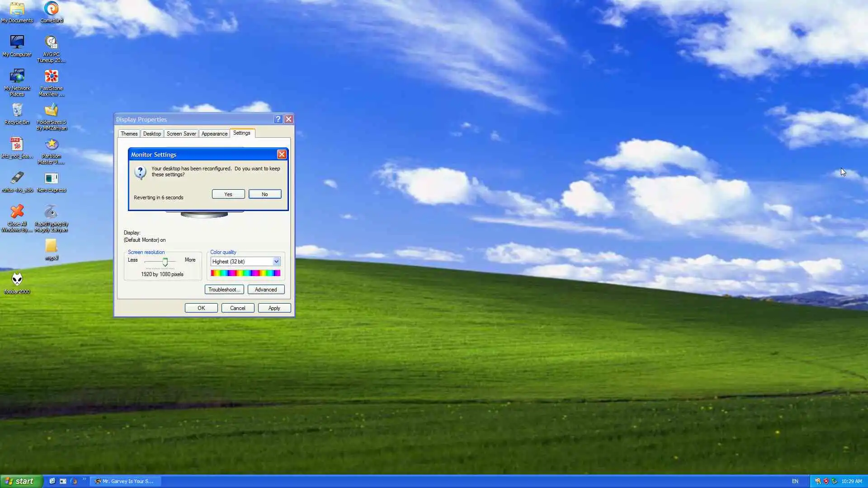The width and height of the screenshot is (868, 488).
Task: Click the EN language indicator
Action: coord(795,481)
